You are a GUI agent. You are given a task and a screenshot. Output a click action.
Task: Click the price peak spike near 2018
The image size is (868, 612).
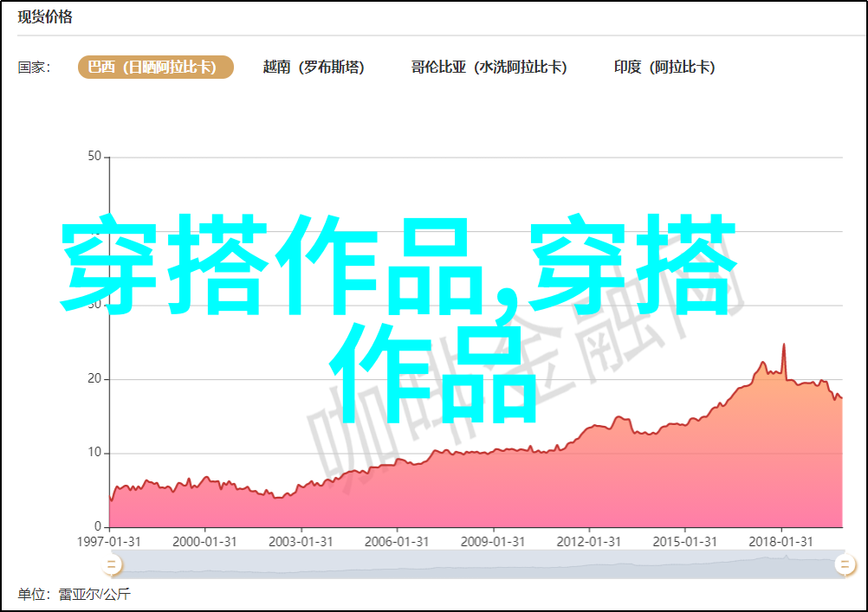(x=784, y=345)
